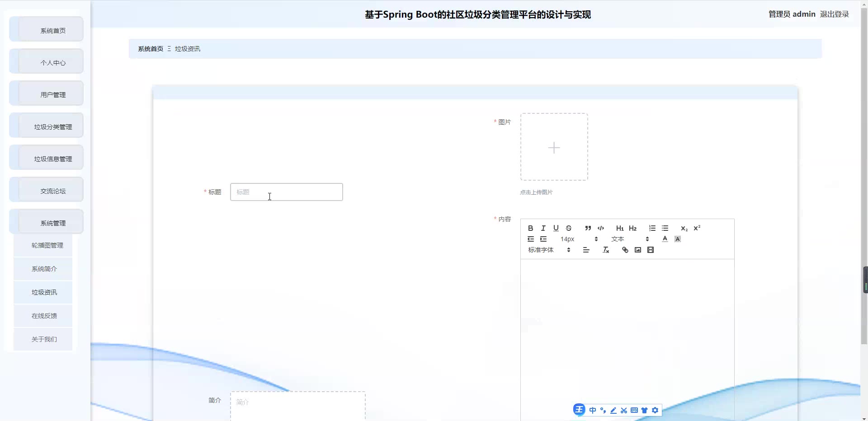Open the input method scissors screenshot tool
Image resolution: width=868 pixels, height=421 pixels.
tap(624, 410)
